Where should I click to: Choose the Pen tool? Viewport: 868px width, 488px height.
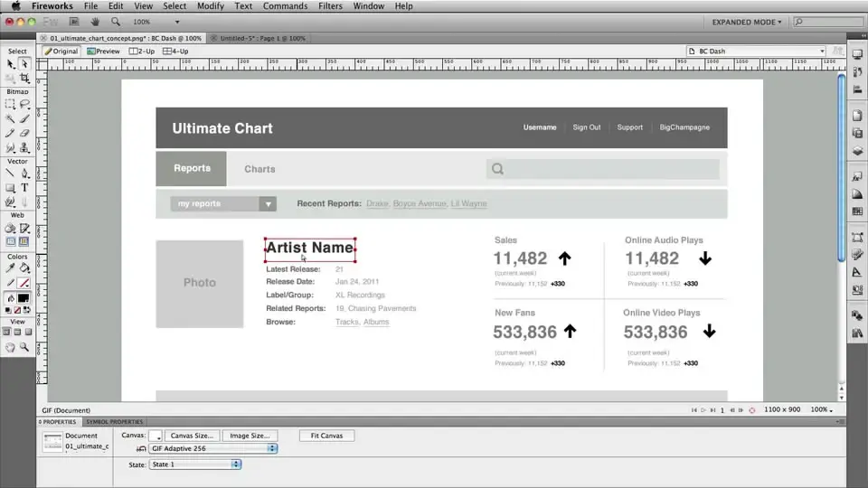point(24,174)
